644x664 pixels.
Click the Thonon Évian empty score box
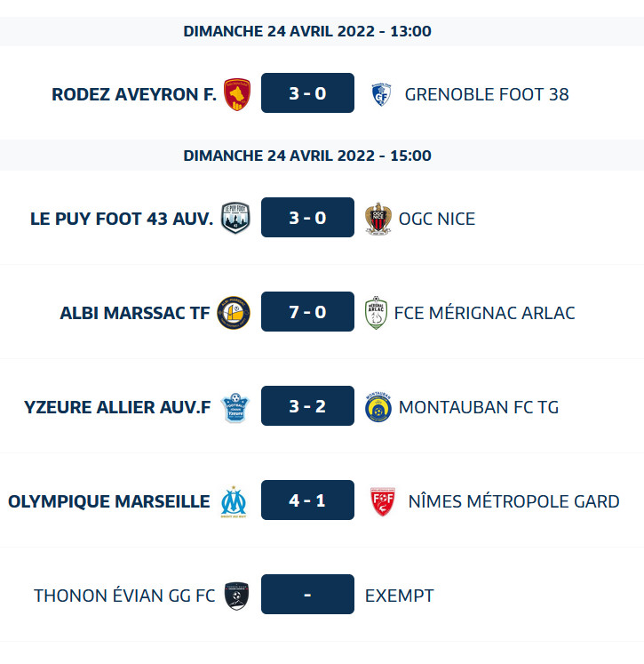(x=307, y=596)
